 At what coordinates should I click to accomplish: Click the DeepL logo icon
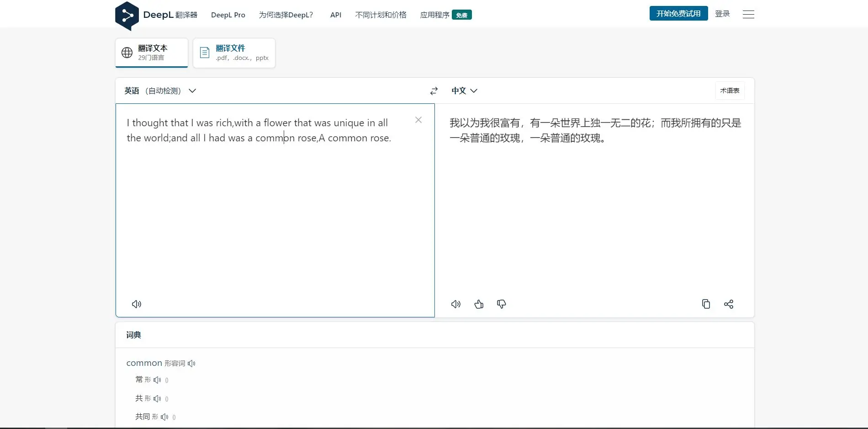click(x=127, y=16)
